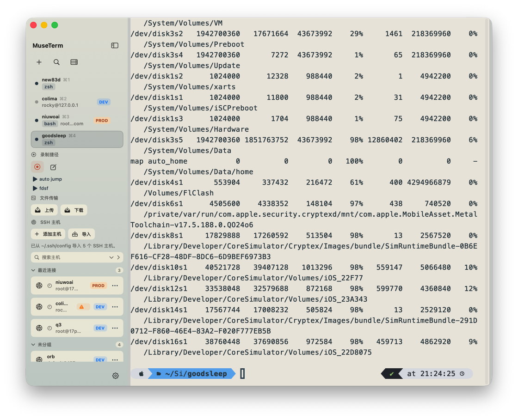The width and height of the screenshot is (518, 420).
Task: Click the warning icon on coli host
Action: [81, 307]
